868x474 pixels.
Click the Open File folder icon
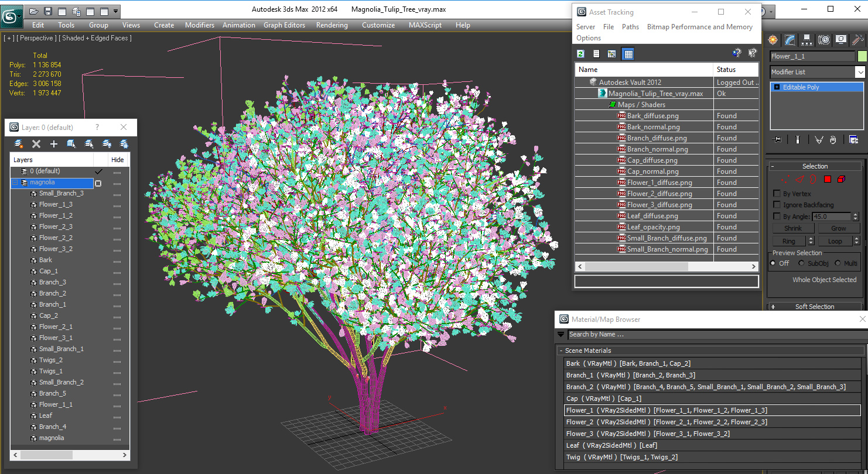(x=34, y=11)
